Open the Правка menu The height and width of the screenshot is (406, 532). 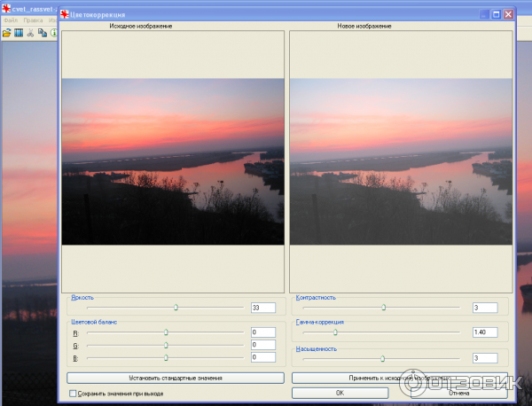point(33,20)
